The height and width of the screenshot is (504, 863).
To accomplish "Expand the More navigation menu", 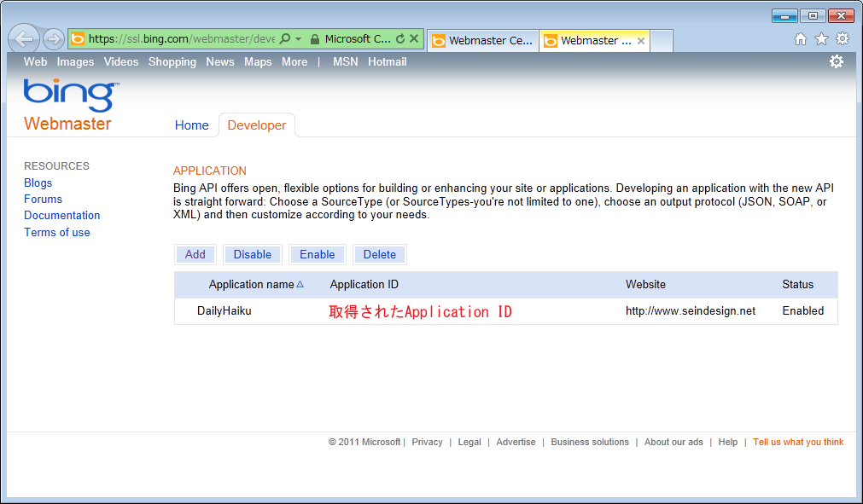I will 294,62.
